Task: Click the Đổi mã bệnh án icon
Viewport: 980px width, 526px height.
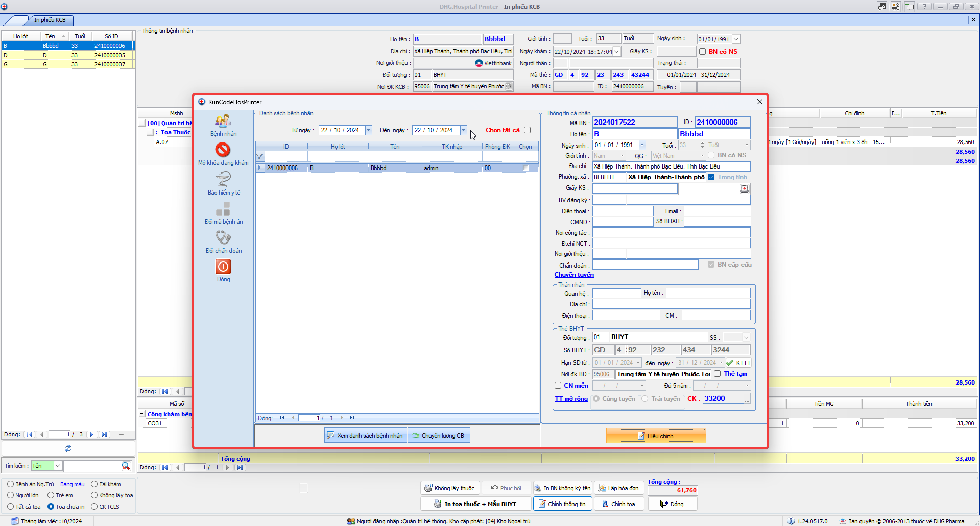Action: 223,208
